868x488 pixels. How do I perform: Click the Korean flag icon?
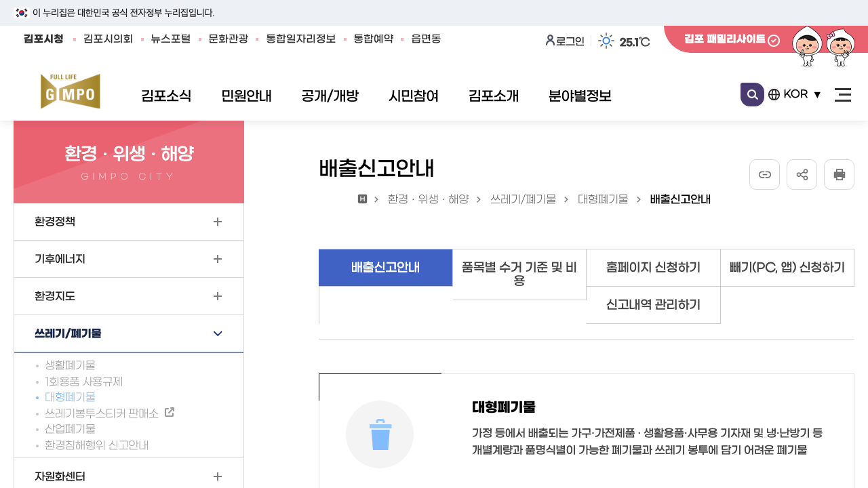tap(22, 12)
